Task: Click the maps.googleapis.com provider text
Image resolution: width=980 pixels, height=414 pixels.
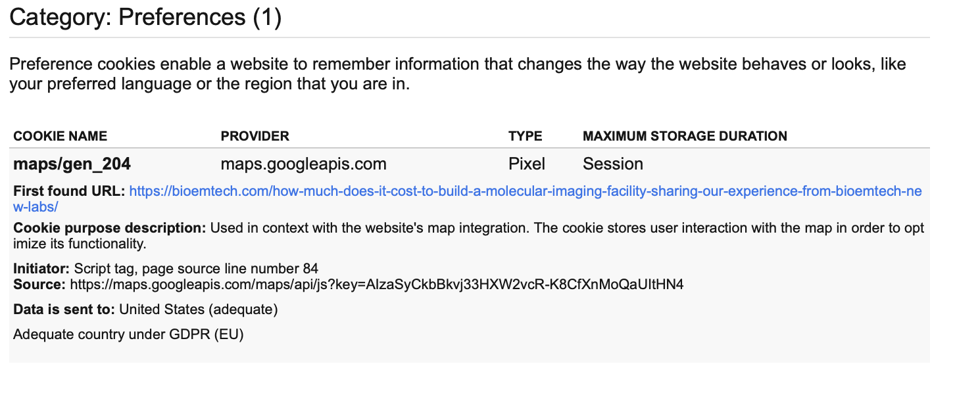Action: [303, 164]
